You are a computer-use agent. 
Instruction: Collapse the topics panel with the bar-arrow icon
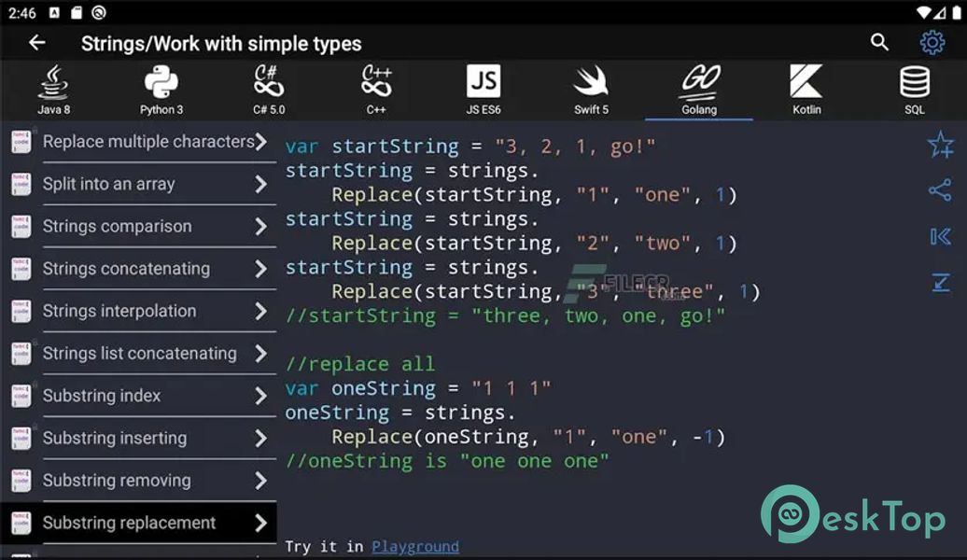(x=940, y=236)
